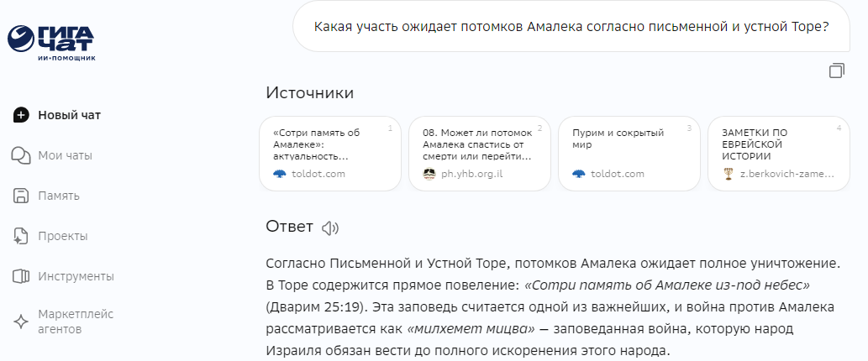
Task: Click the Инструменты panel icon
Action: (21, 276)
